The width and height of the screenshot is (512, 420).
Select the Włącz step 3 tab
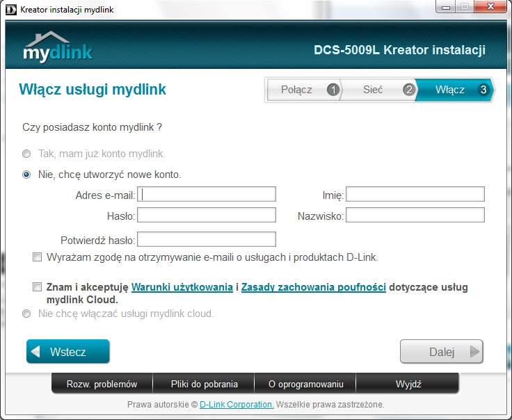pyautogui.click(x=454, y=90)
